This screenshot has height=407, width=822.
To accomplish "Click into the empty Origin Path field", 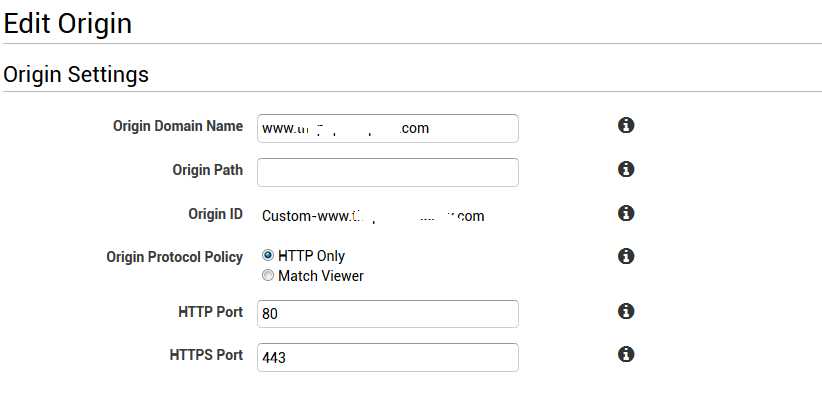I will point(387,172).
